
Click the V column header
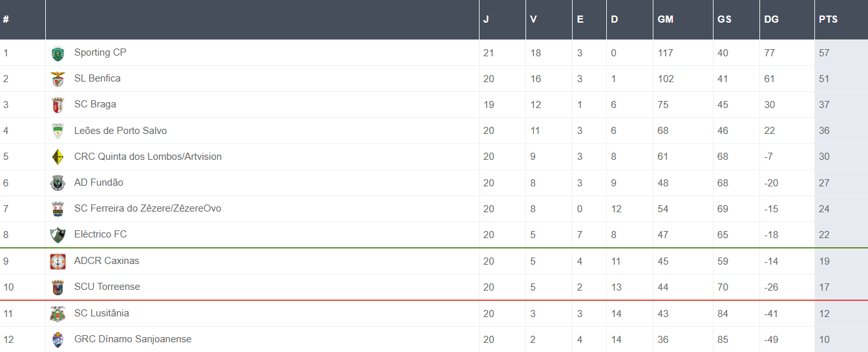(x=533, y=19)
